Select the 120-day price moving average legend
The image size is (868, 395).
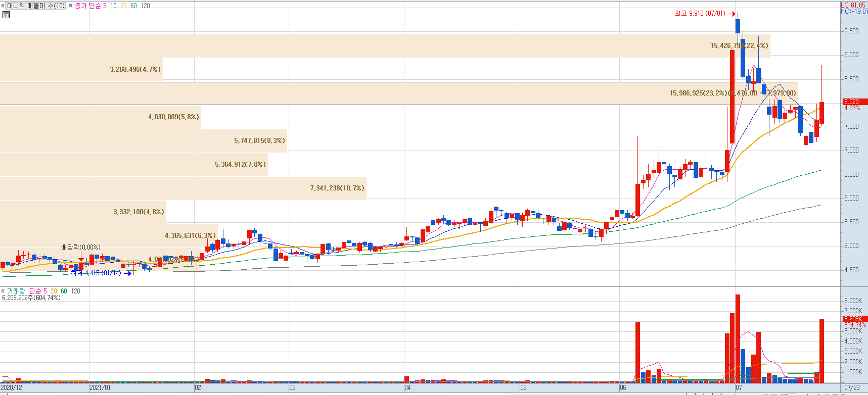click(145, 6)
